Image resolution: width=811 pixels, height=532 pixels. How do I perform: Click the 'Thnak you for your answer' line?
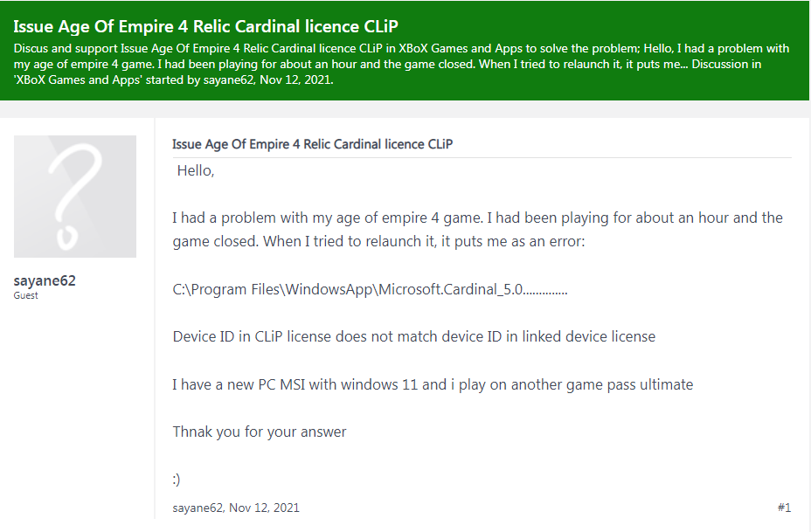[x=260, y=432]
